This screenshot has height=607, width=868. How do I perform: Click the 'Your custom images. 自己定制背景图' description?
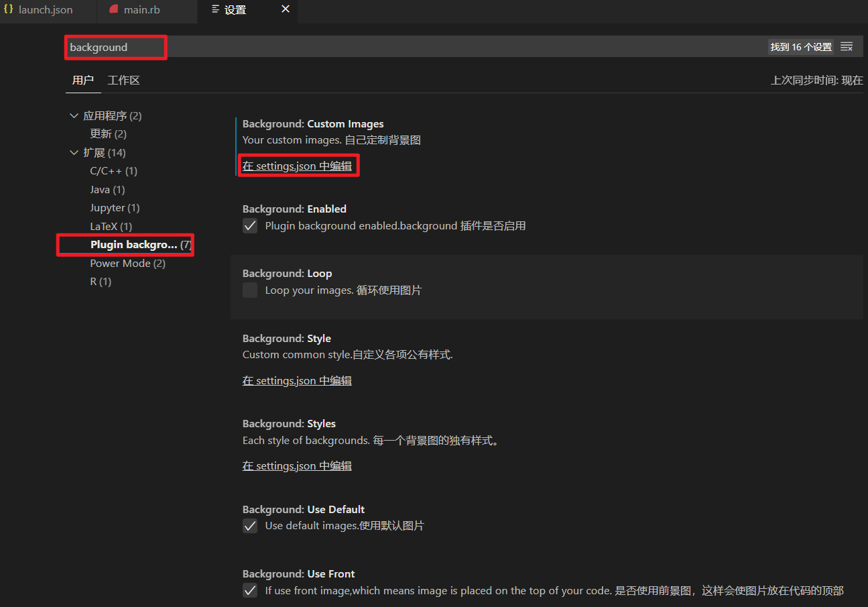331,140
